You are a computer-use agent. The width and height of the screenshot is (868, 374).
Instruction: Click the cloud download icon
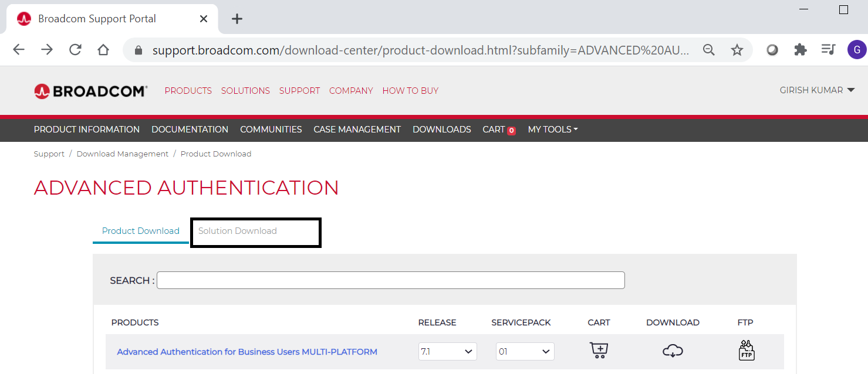click(x=673, y=351)
